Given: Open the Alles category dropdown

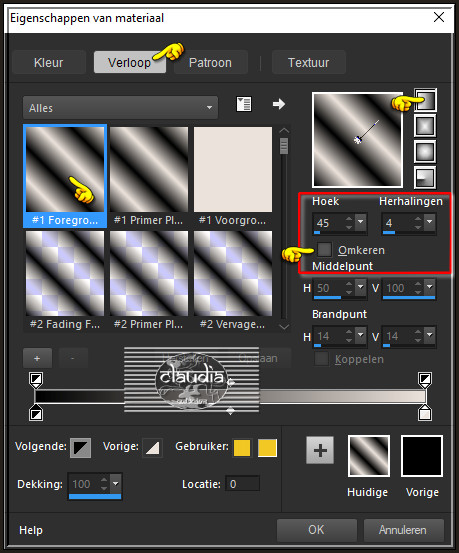Looking at the screenshot, I should pos(121,108).
